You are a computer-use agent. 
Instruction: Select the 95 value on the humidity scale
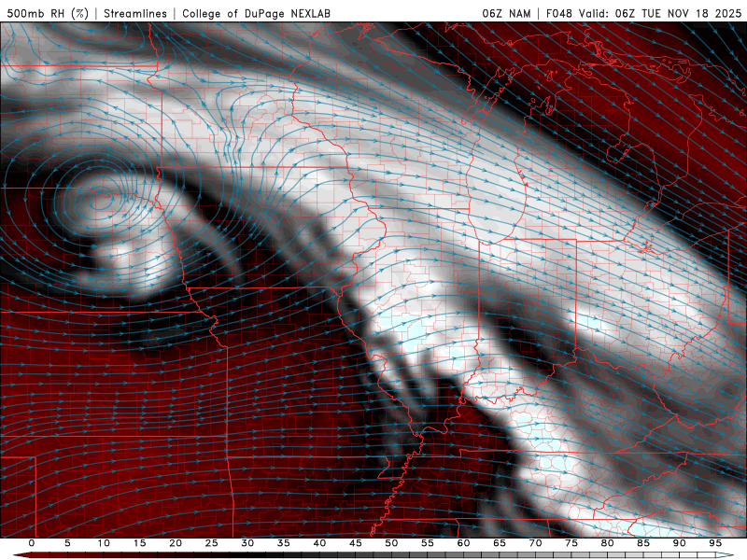[715, 543]
